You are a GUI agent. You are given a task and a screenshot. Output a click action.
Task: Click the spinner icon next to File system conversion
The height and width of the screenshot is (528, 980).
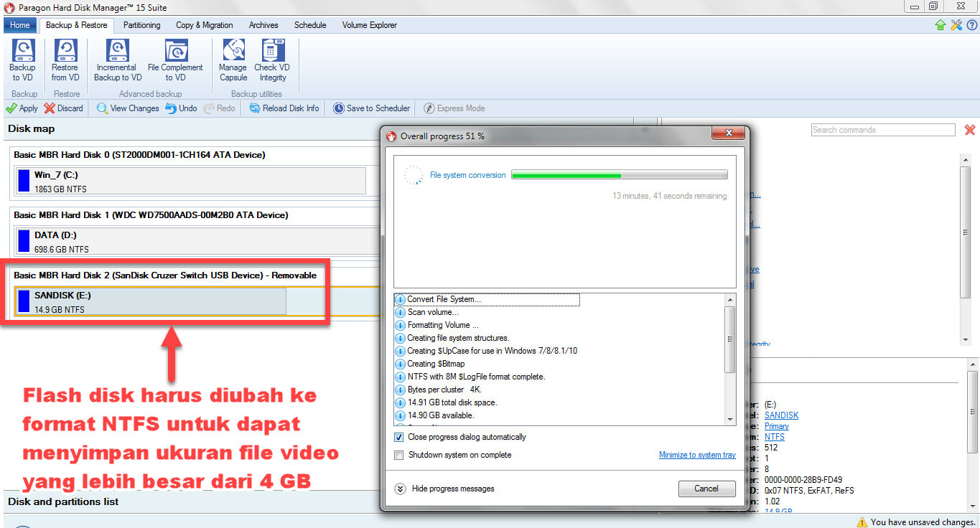[413, 175]
